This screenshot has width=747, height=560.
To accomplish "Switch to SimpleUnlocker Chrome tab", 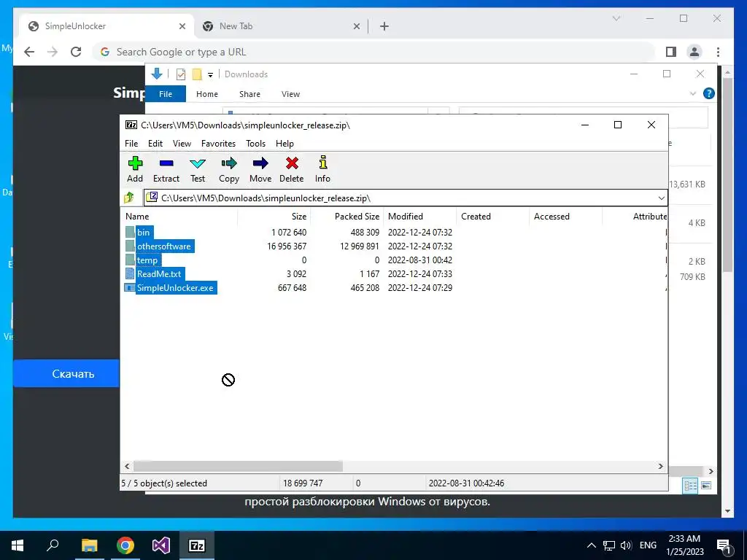I will click(x=105, y=26).
